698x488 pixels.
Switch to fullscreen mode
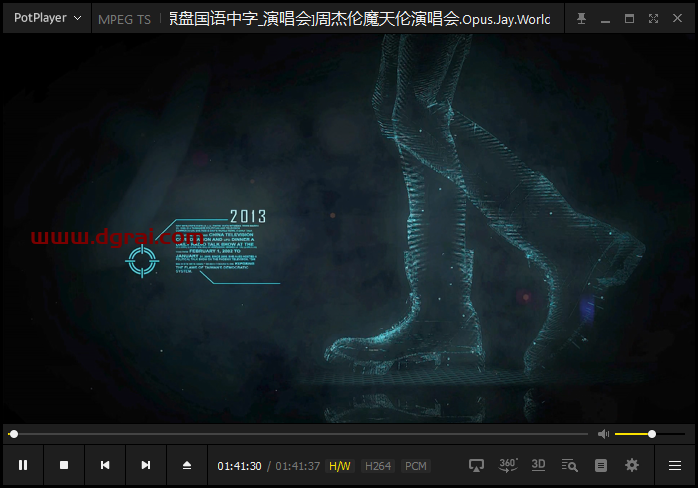tap(653, 18)
